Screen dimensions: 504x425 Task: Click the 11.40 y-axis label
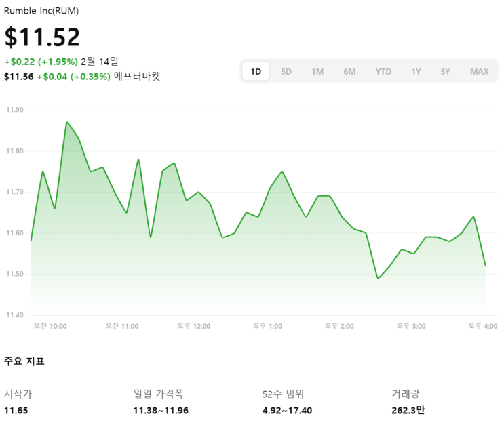(15, 315)
